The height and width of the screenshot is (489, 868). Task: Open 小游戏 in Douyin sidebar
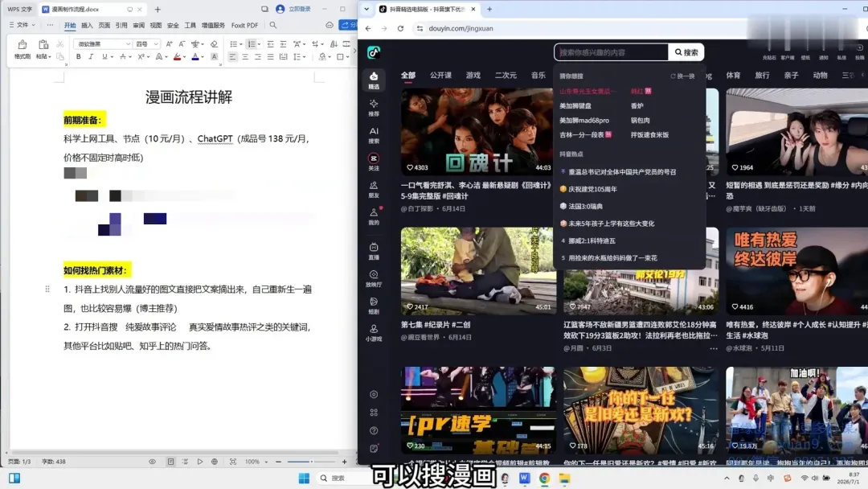click(374, 333)
